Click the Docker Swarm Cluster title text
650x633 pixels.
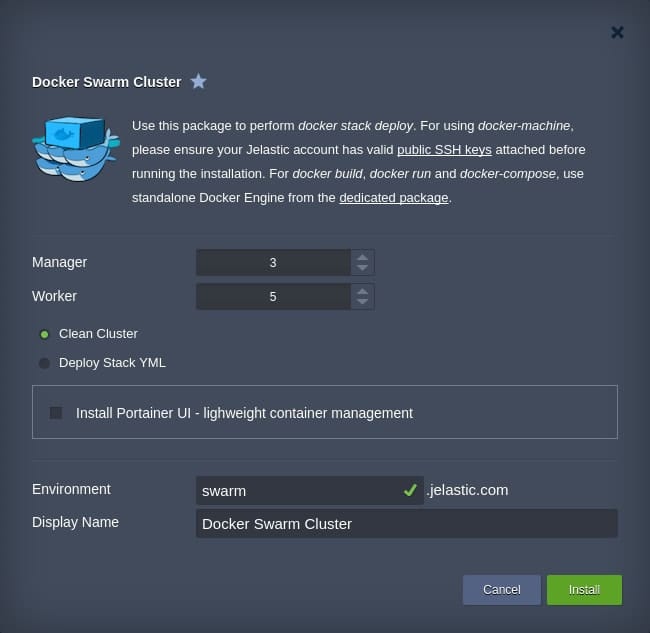tap(107, 82)
